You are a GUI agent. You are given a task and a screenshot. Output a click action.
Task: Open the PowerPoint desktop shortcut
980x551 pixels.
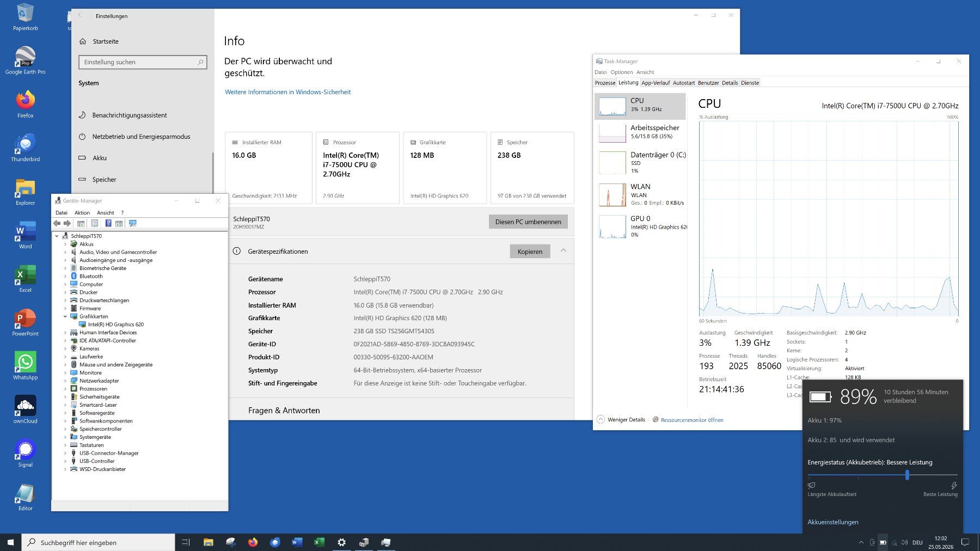(26, 322)
